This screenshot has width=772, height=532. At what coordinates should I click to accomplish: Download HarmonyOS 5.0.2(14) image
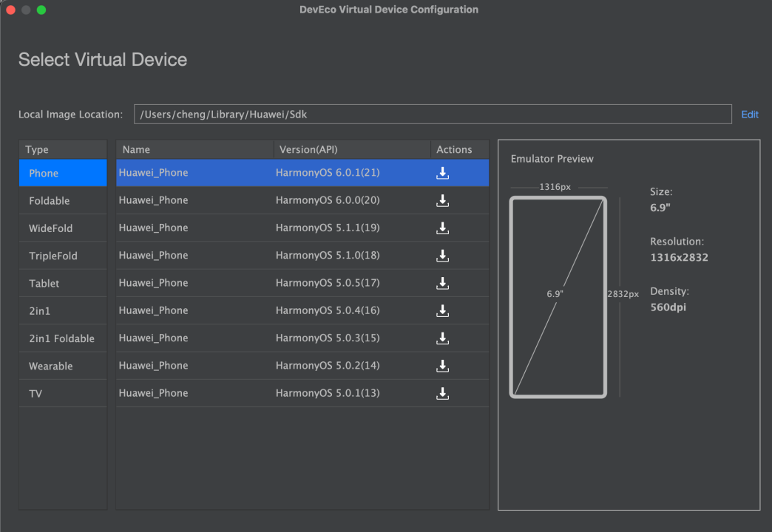point(442,366)
